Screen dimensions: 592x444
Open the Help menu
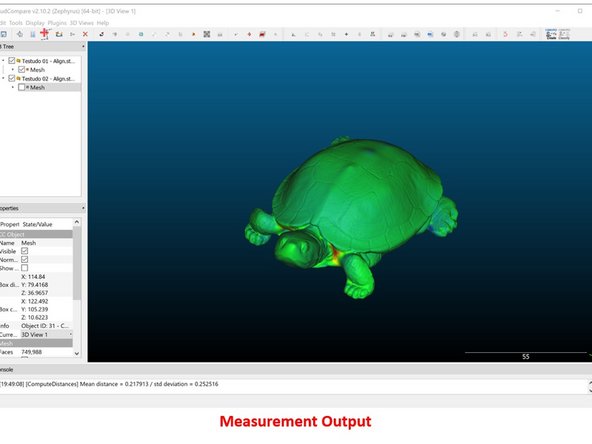(103, 23)
